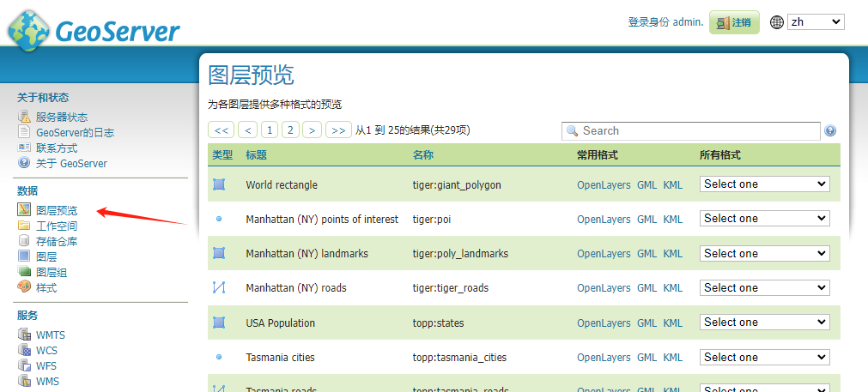
Task: Click the contact information card icon
Action: coord(24,148)
